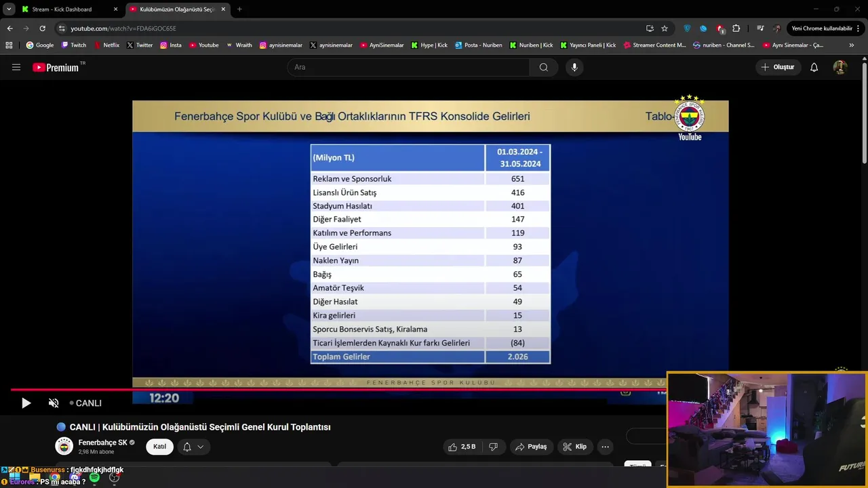
Task: Open media controls toolbar icon
Action: coord(760,28)
